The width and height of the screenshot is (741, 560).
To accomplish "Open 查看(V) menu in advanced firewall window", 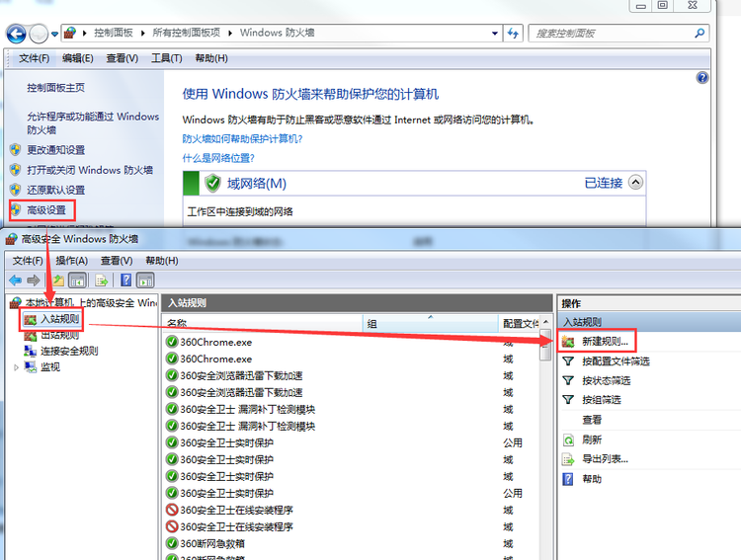I will (117, 261).
